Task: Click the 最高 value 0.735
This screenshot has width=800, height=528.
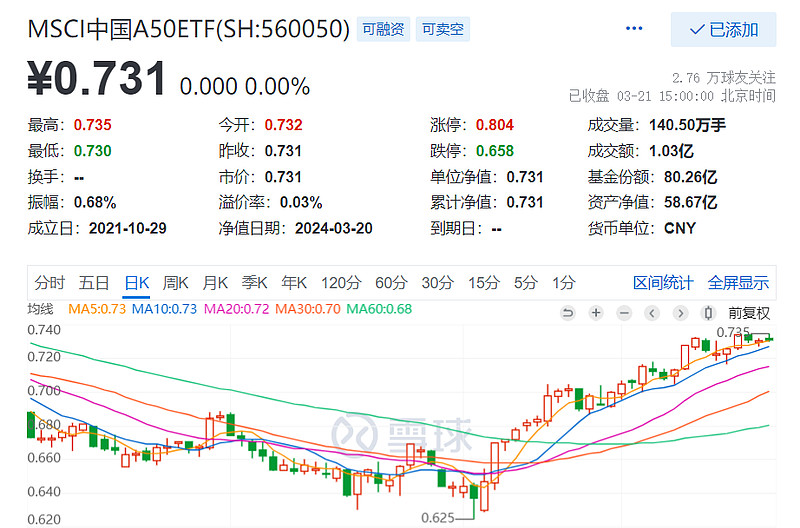Action: (92, 125)
